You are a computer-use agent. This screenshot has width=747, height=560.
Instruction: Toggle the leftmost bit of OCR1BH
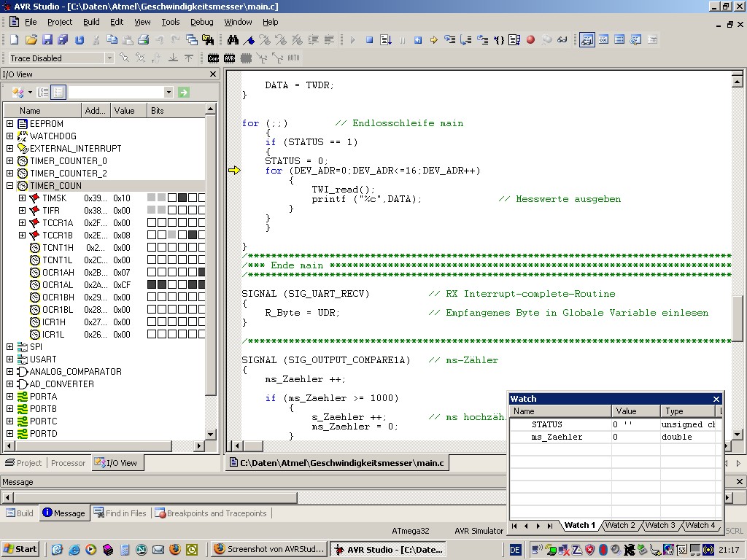point(152,297)
